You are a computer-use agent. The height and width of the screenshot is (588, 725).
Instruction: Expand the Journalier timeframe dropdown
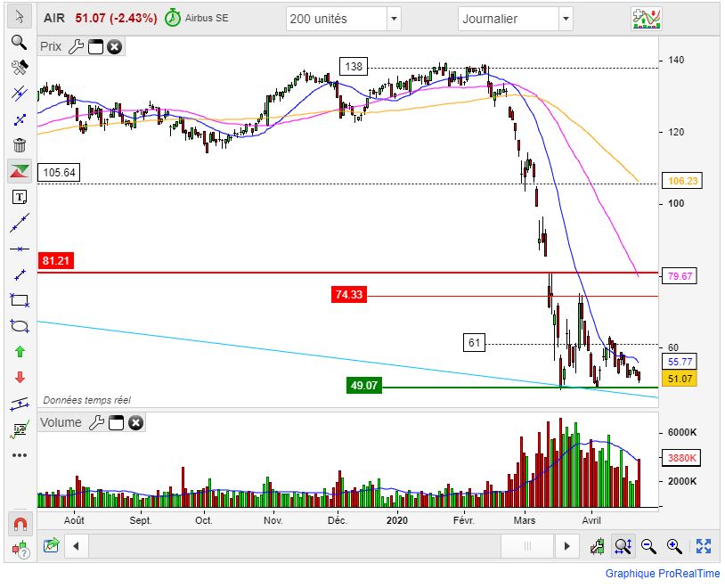(566, 19)
